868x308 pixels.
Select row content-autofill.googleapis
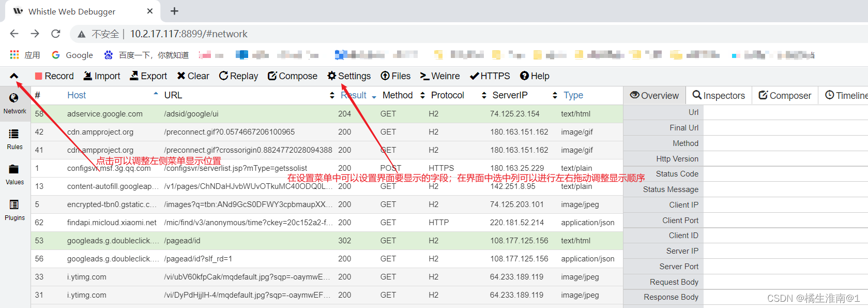pyautogui.click(x=327, y=186)
